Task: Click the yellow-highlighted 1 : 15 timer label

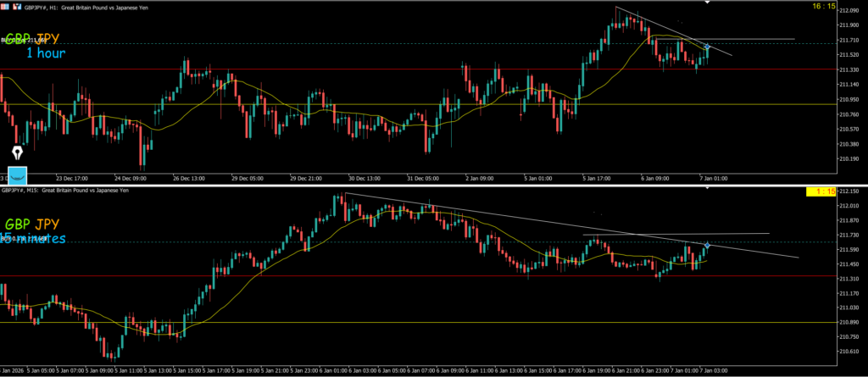Action: click(822, 193)
